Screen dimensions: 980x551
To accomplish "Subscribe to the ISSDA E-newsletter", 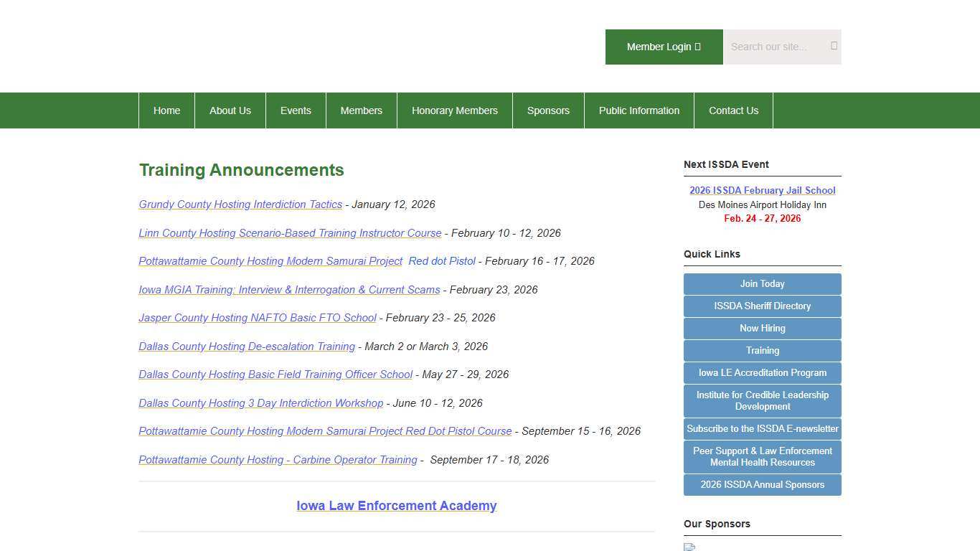I will coord(762,429).
